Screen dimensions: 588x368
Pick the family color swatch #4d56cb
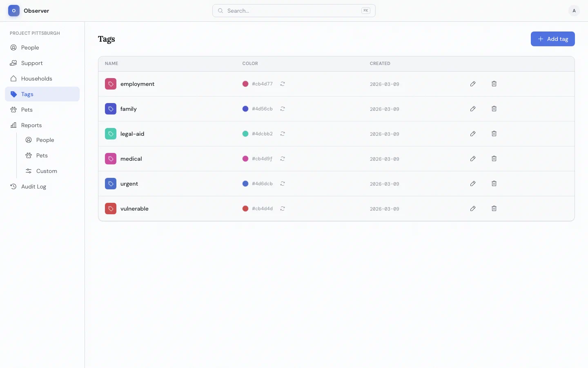pos(245,109)
